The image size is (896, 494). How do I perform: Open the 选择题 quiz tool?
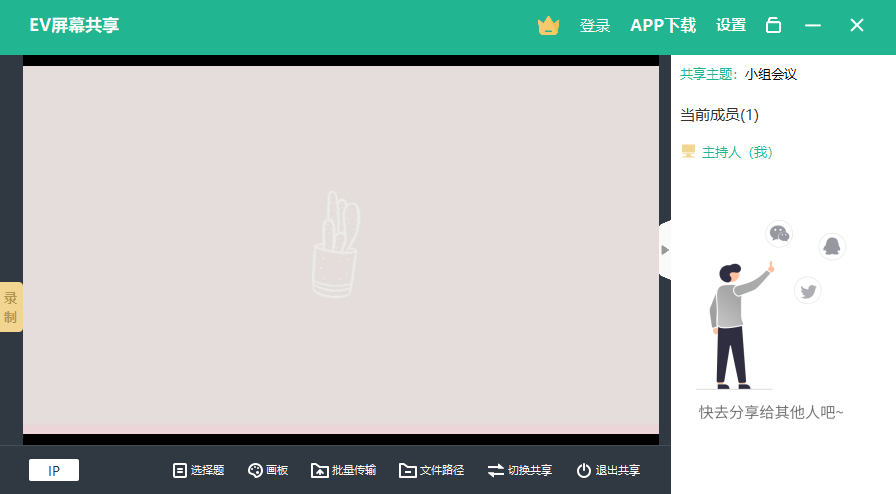click(x=198, y=470)
